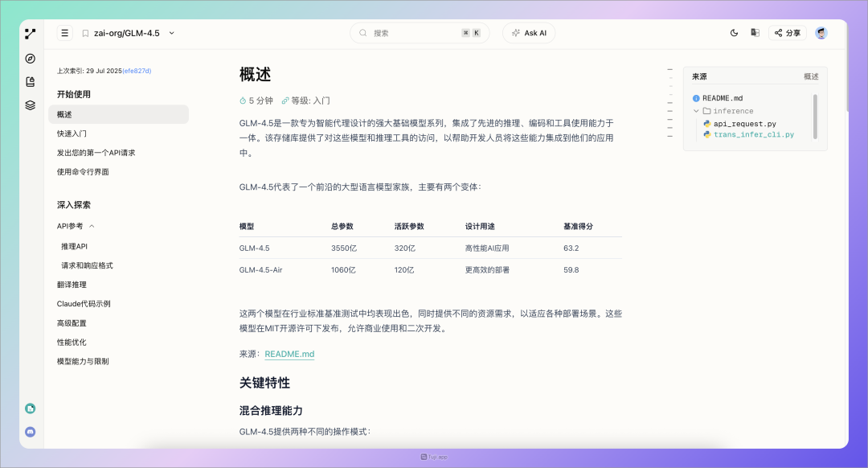Viewport: 868px width, 468px height.
Task: Open 请求和响应格式 sub-item
Action: [87, 265]
